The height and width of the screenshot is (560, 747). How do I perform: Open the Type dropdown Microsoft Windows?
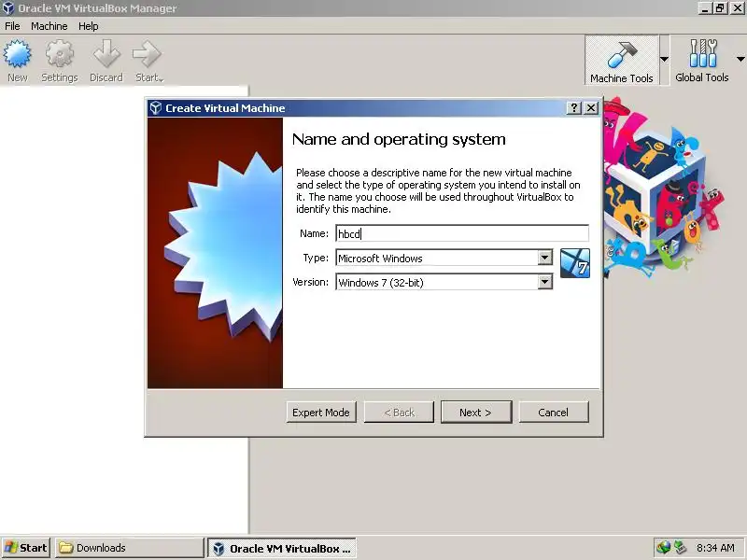444,259
